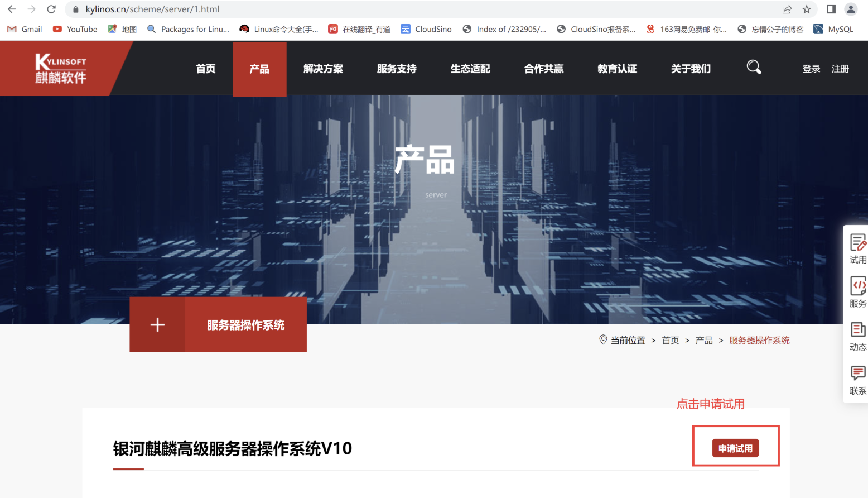Viewport: 868px width, 498px height.
Task: Click the lock icon in the address bar
Action: [x=76, y=9]
